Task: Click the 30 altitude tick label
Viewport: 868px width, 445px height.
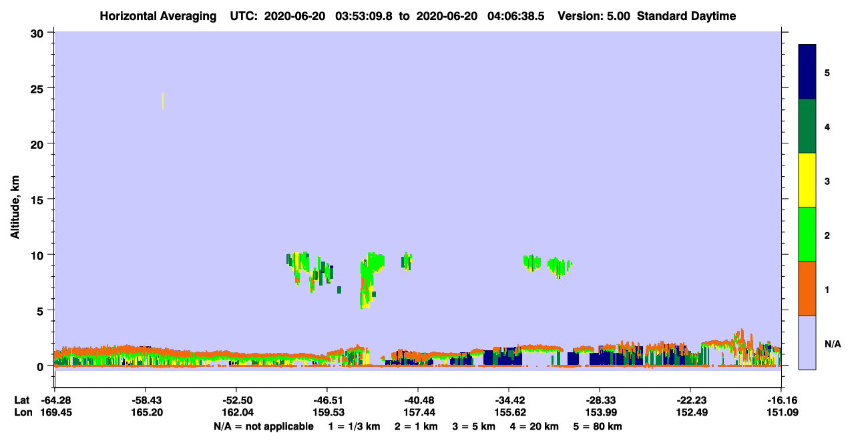Action: [39, 33]
